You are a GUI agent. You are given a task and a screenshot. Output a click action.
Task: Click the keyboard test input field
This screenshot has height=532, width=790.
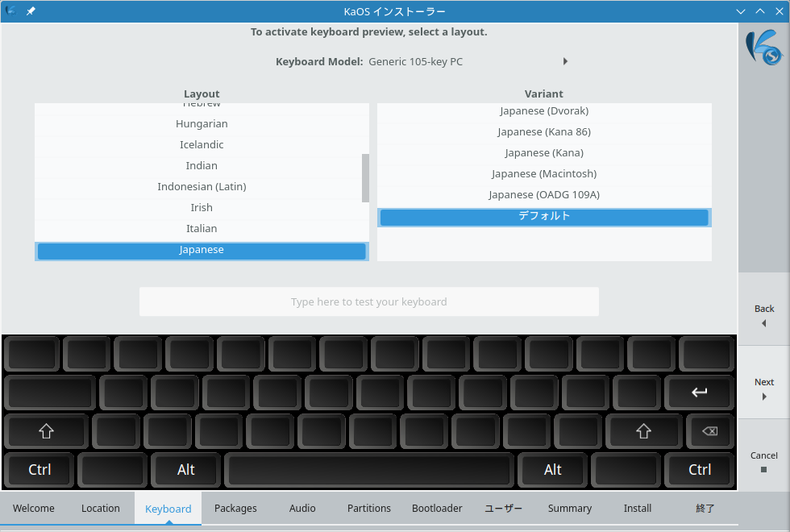369,301
